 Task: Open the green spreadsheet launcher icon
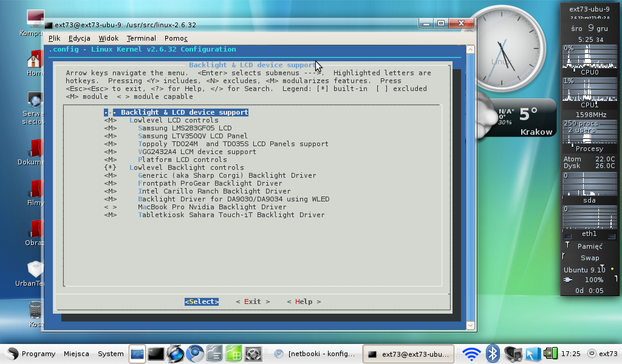234,354
